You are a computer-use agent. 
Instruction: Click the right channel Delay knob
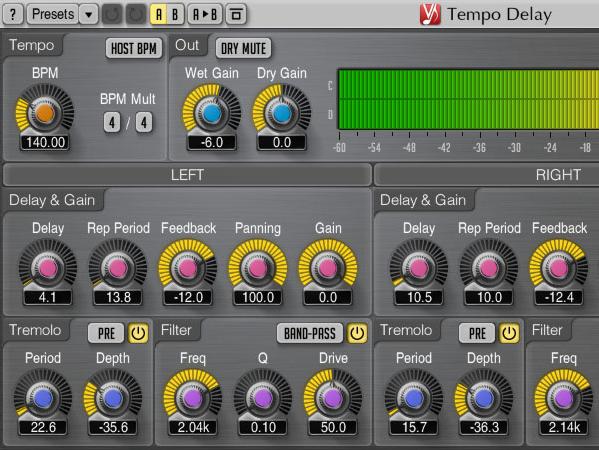click(419, 268)
